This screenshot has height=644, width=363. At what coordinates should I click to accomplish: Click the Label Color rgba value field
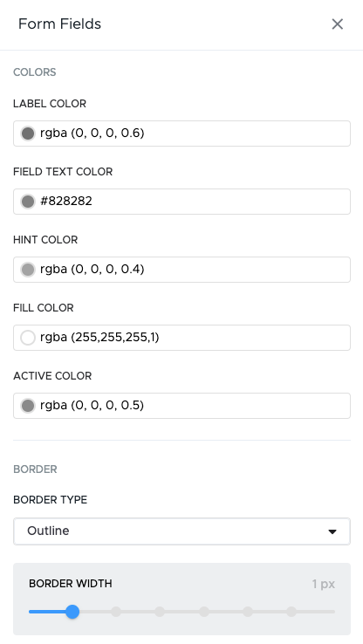click(x=181, y=134)
